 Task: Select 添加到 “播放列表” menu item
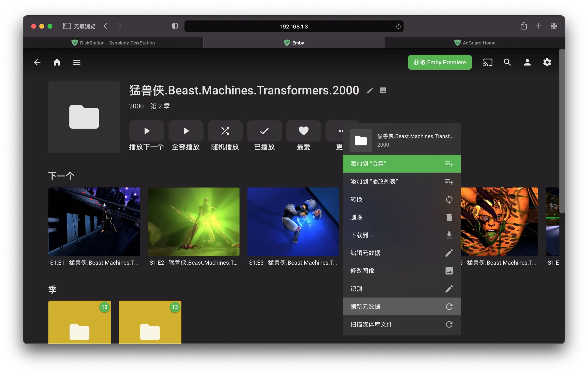click(x=402, y=181)
